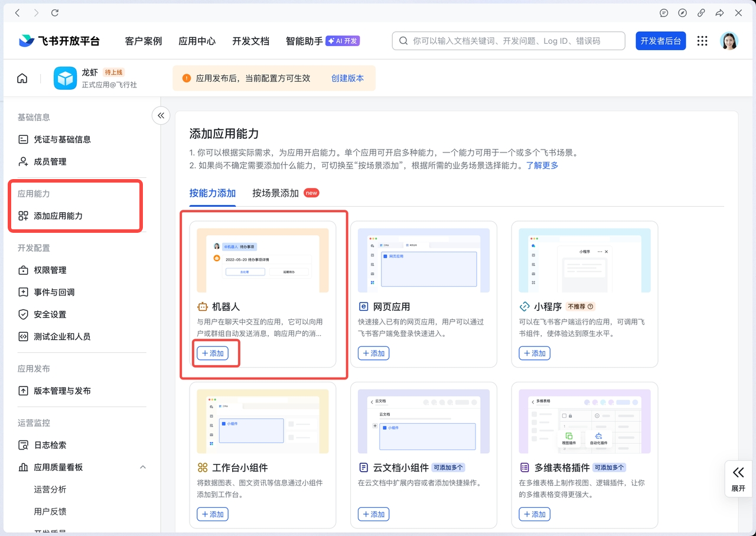Screen dimensions: 756x536
Task: Open 日志检索 log search
Action: [54, 445]
